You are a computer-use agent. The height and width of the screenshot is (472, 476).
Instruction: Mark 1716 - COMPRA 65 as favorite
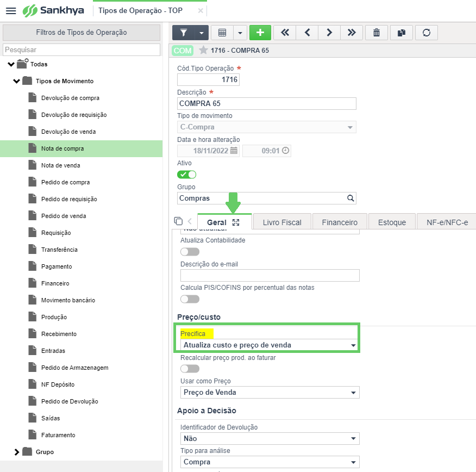coord(203,50)
